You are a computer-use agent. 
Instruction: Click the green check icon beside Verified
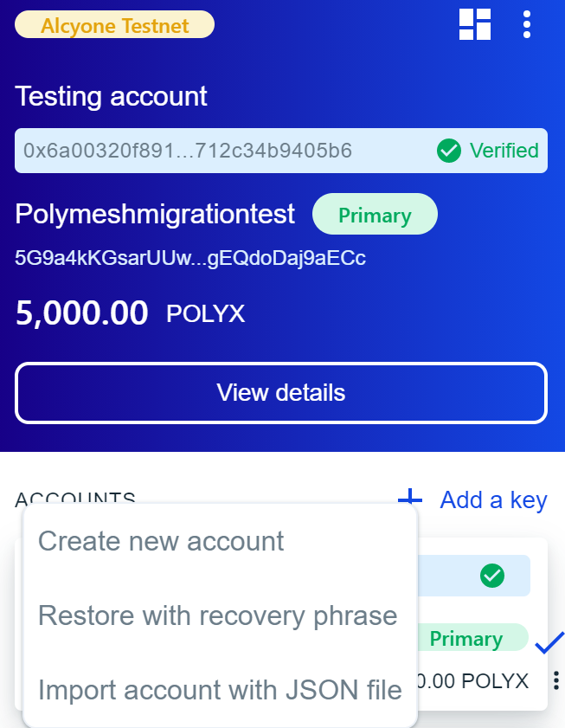(448, 151)
